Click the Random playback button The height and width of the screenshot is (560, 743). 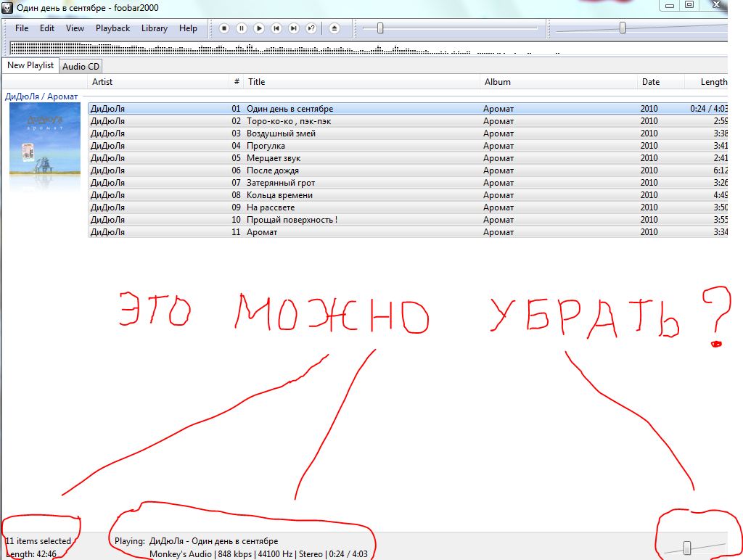point(311,28)
